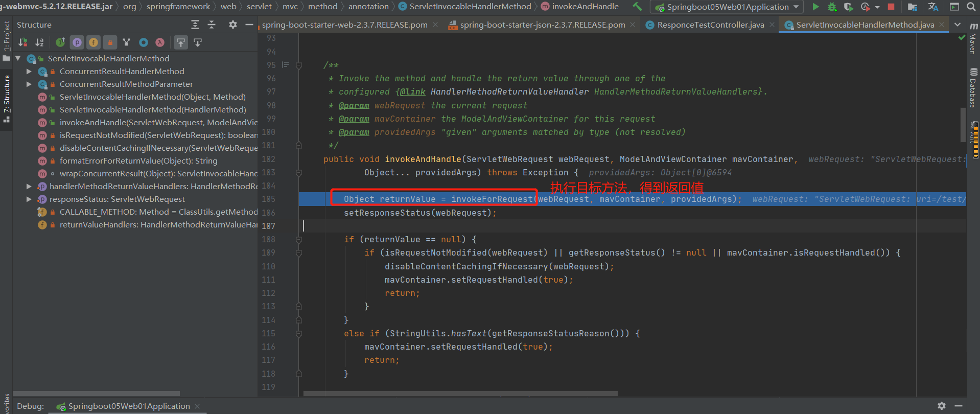
Task: Place caret at line 107 in editor
Action: (x=634, y=226)
